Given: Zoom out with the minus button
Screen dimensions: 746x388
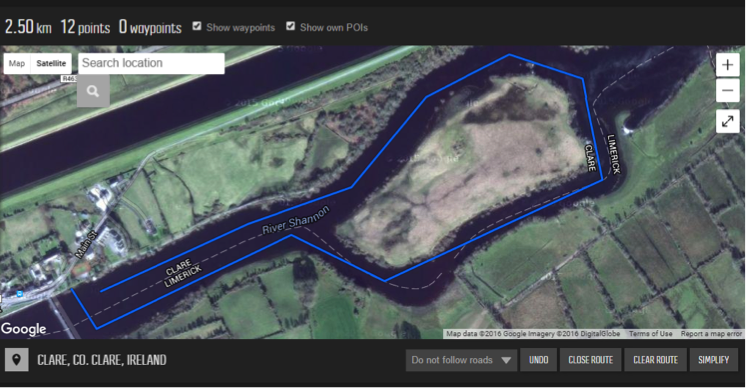Looking at the screenshot, I should click(x=727, y=90).
